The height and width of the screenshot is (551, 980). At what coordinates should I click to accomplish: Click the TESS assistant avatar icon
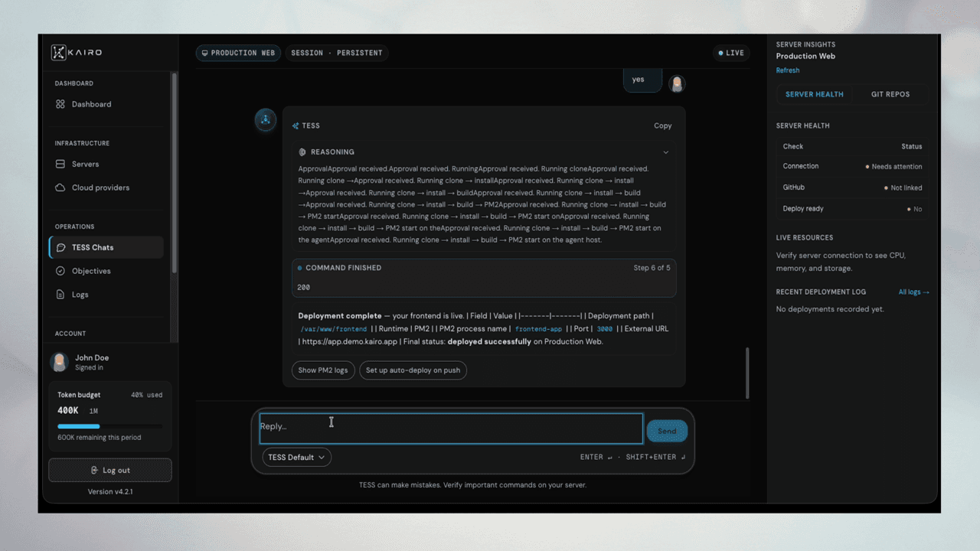[266, 119]
